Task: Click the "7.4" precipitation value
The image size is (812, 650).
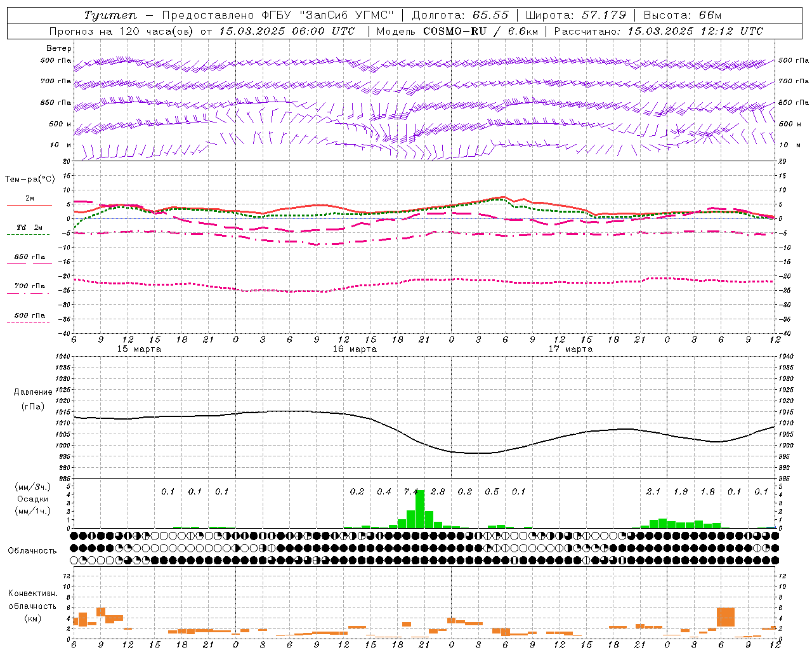Action: (411, 491)
